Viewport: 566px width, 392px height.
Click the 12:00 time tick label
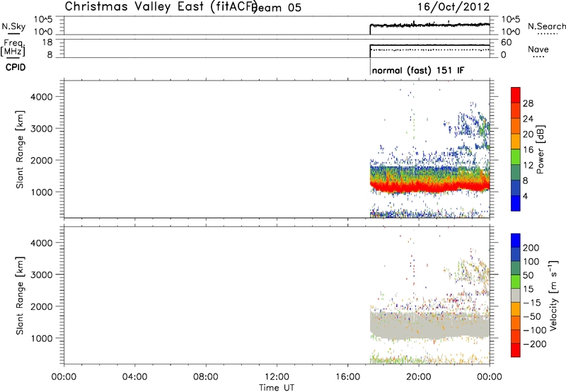[277, 377]
